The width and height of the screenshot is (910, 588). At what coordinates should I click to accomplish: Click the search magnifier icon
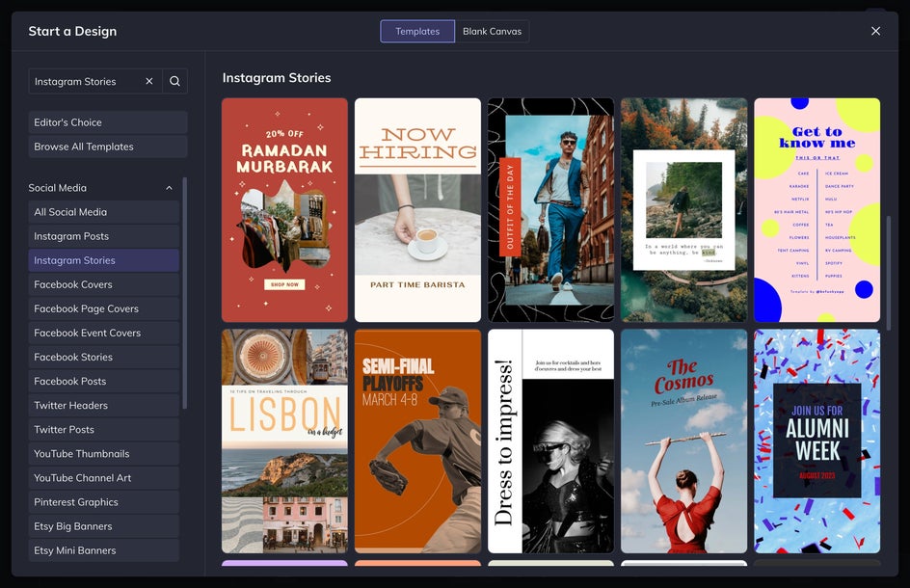[174, 82]
